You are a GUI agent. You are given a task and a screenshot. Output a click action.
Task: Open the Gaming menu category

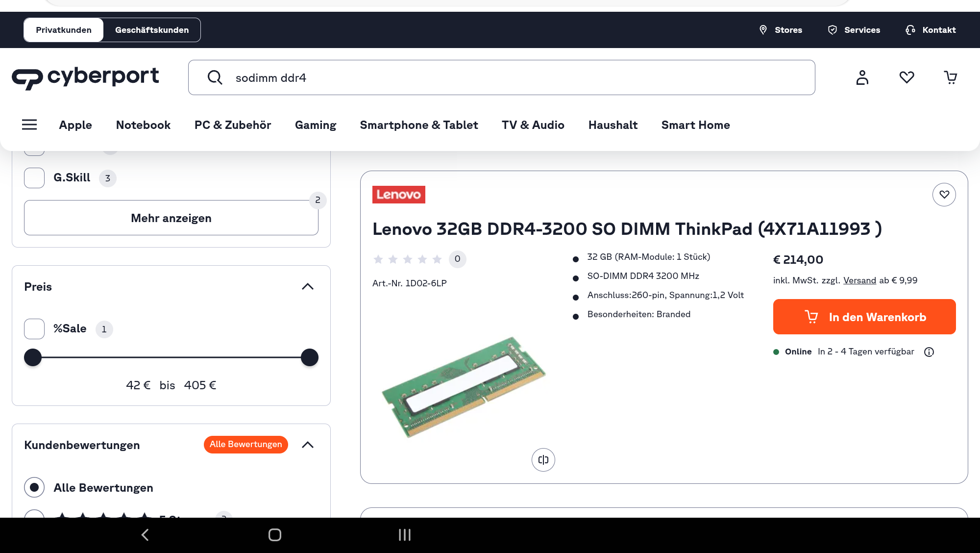pos(315,125)
